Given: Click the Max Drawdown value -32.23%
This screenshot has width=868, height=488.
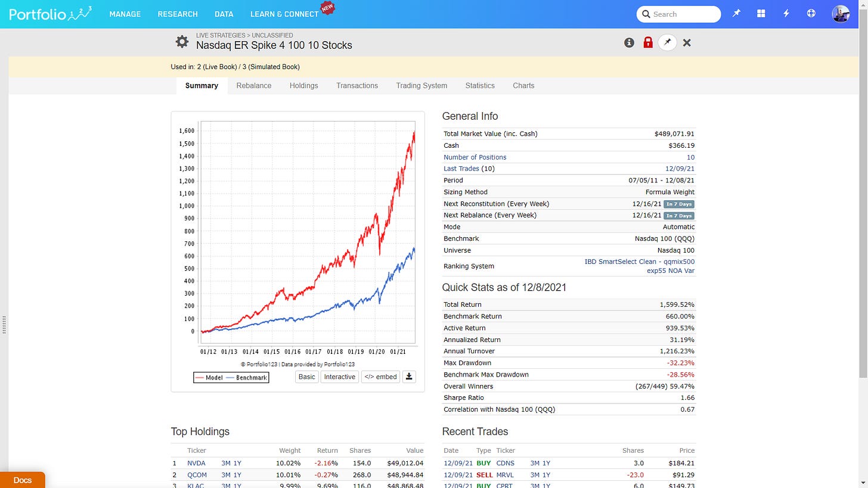Looking at the screenshot, I should click(681, 363).
